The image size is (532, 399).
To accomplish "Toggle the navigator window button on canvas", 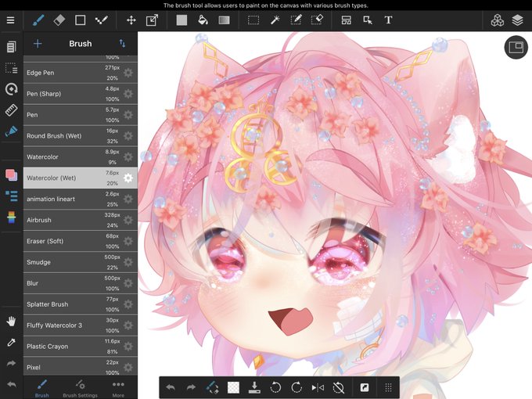I will (x=516, y=47).
